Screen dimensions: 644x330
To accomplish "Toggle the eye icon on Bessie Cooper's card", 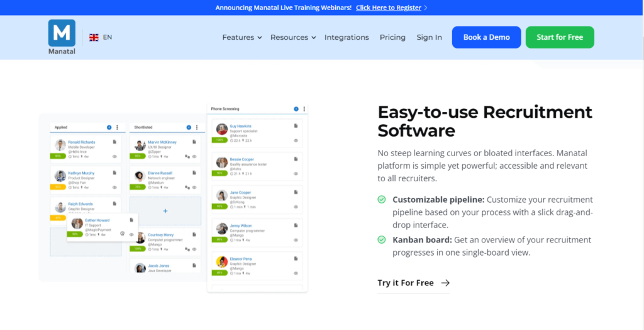I will pos(296,174).
